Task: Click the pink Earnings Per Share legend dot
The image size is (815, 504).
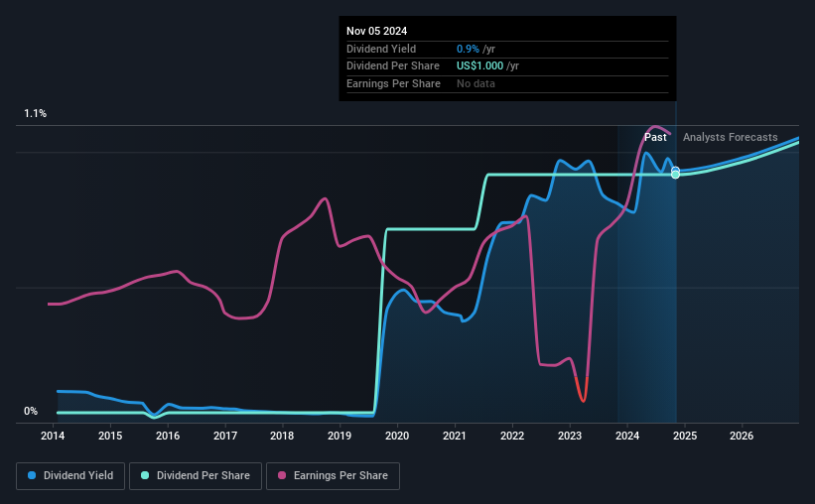Action: point(282,475)
